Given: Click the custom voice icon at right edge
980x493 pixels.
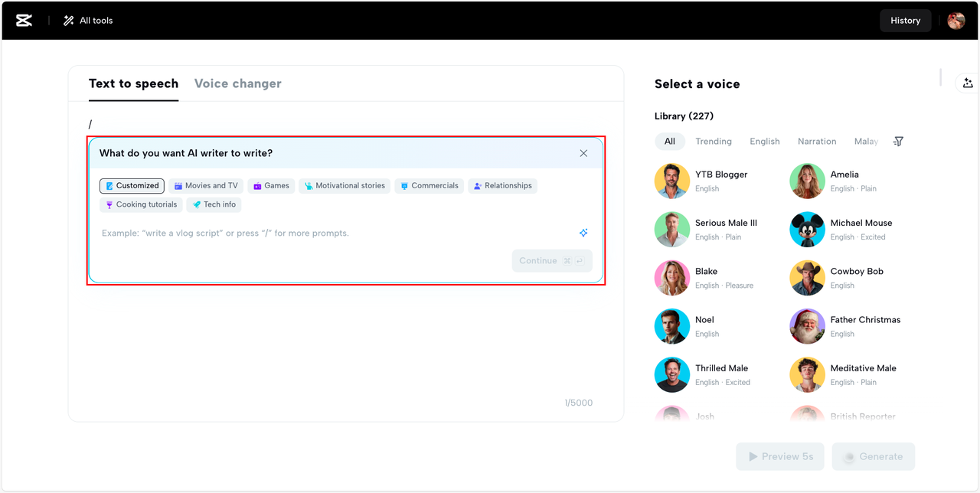Looking at the screenshot, I should [x=968, y=83].
